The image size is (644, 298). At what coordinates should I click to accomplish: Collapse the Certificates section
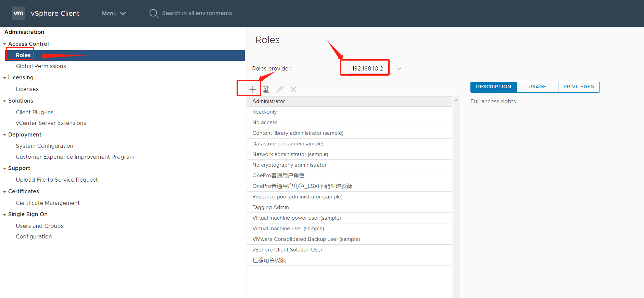tap(5, 192)
